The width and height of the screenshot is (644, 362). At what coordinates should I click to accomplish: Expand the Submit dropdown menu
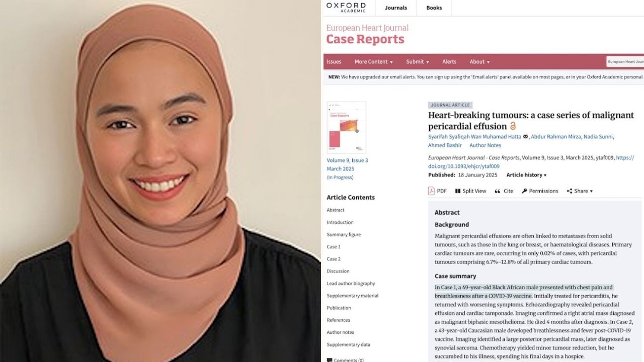coord(418,62)
